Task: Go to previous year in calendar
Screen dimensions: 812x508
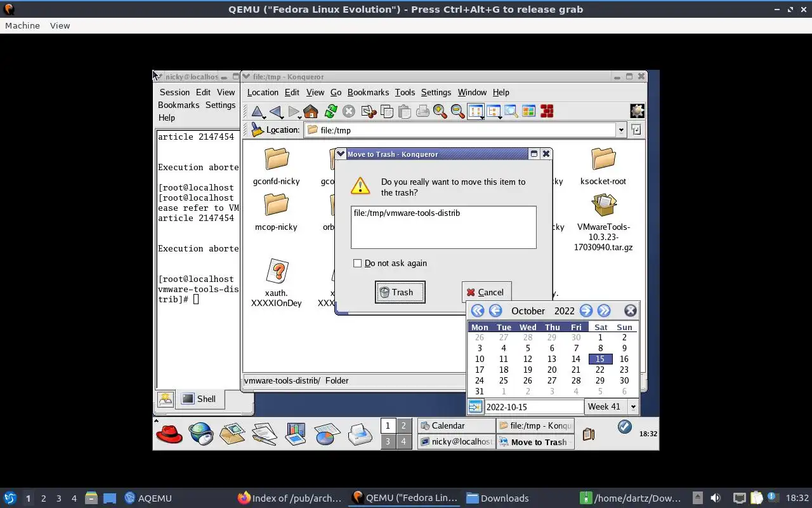Action: point(477,311)
